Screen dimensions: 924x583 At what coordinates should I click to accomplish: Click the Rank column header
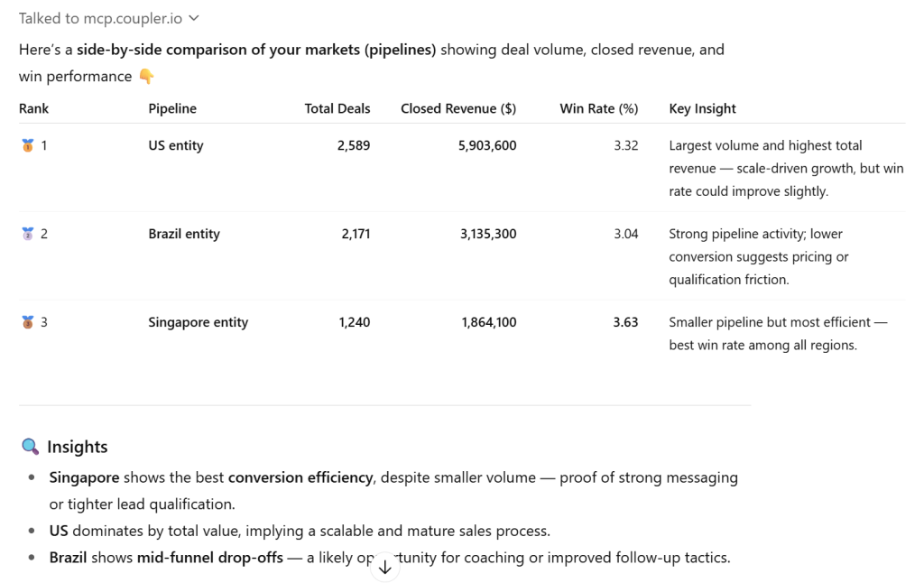pos(34,108)
